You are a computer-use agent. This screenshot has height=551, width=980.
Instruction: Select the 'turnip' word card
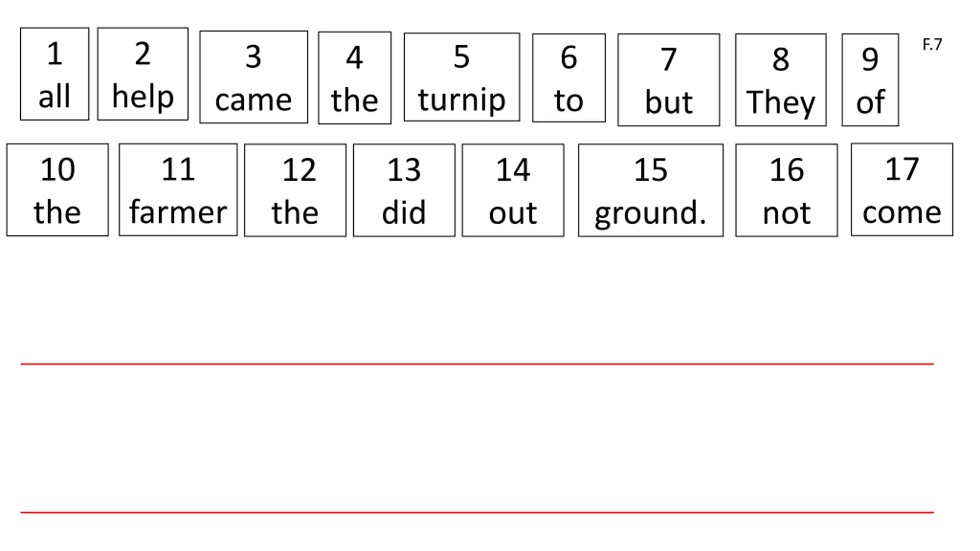tap(462, 77)
